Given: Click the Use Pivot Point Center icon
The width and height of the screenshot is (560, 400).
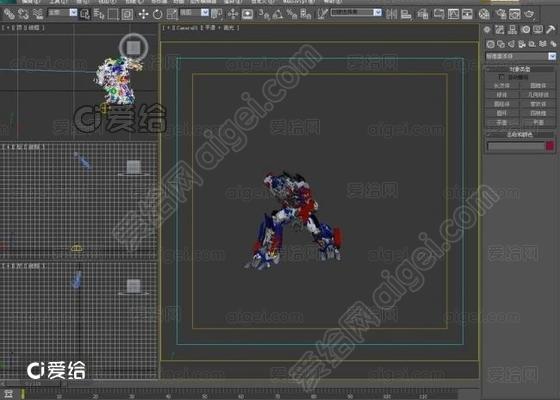Looking at the screenshot, I should pyautogui.click(x=216, y=14).
